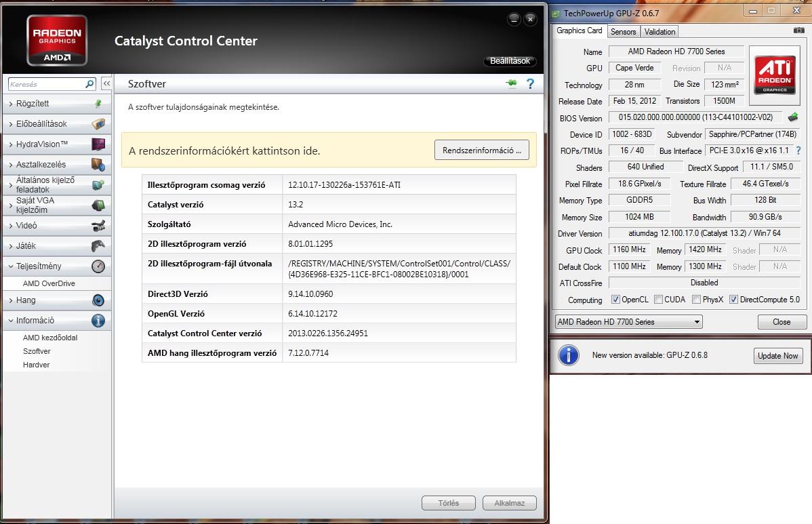Screen dimensions: 812x524
Task: Click the Bus Interface question mark in GPU-Z
Action: [798, 150]
